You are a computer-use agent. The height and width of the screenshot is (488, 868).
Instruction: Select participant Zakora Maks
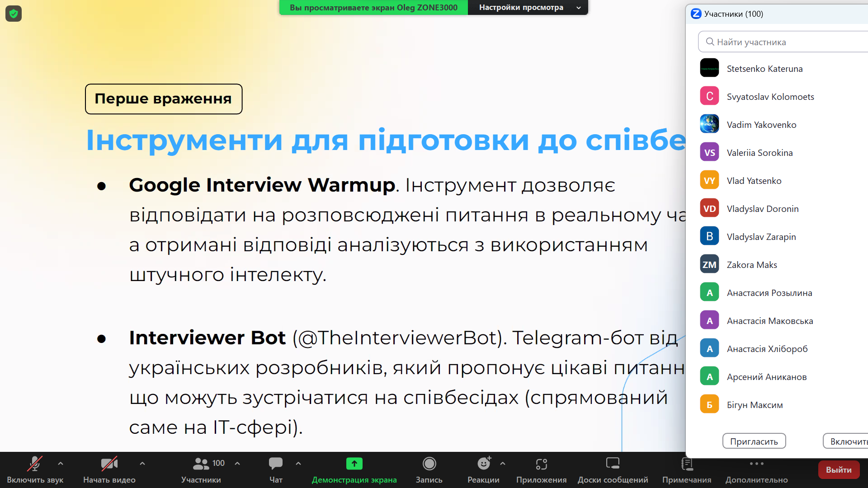(777, 265)
